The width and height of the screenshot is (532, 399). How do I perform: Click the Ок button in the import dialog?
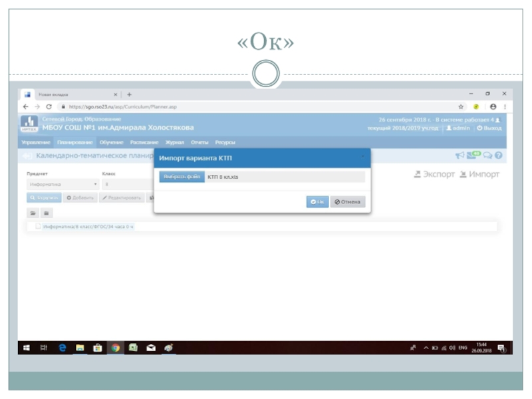tap(317, 202)
